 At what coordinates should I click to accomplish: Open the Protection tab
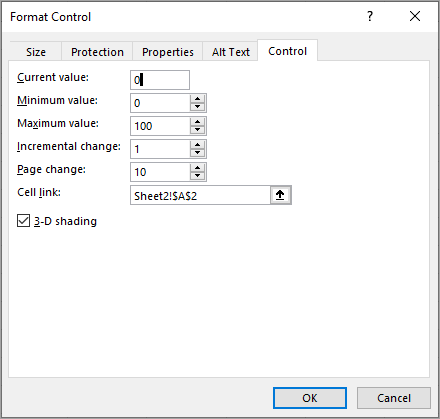tap(97, 52)
